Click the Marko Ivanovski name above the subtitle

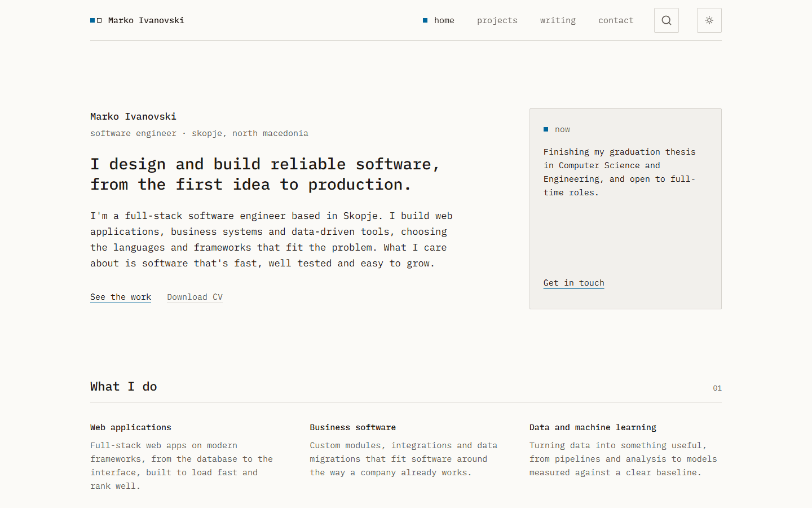click(x=133, y=116)
